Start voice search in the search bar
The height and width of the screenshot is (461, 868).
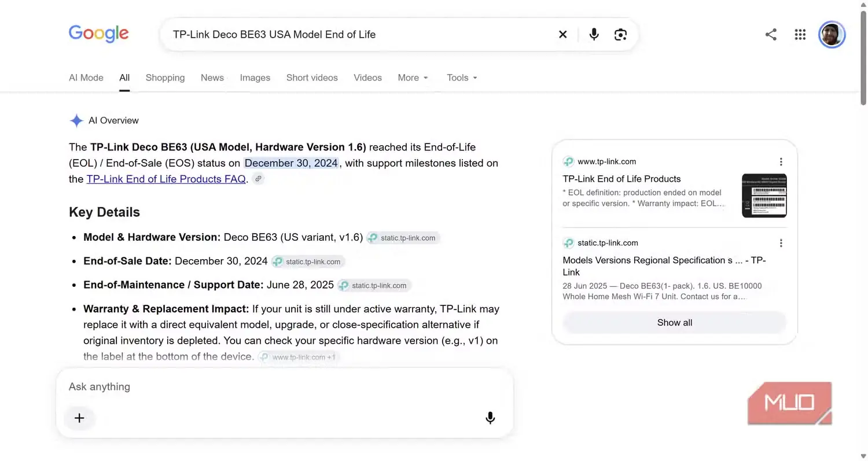point(594,35)
